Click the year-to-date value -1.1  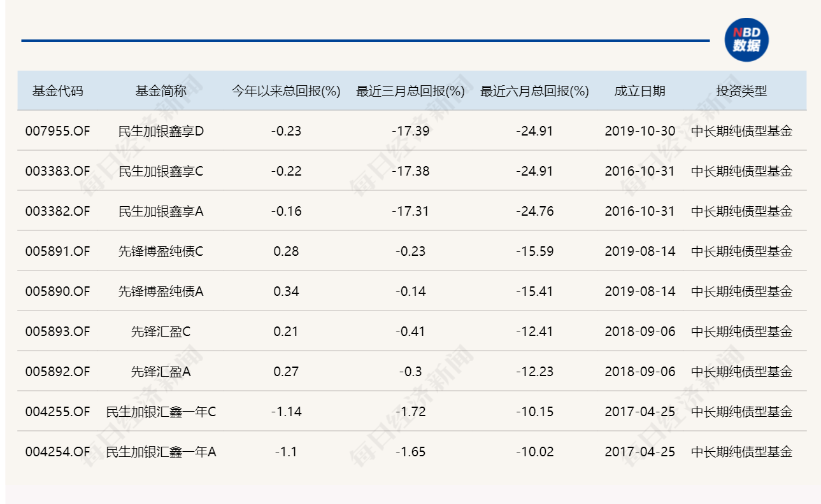click(286, 452)
